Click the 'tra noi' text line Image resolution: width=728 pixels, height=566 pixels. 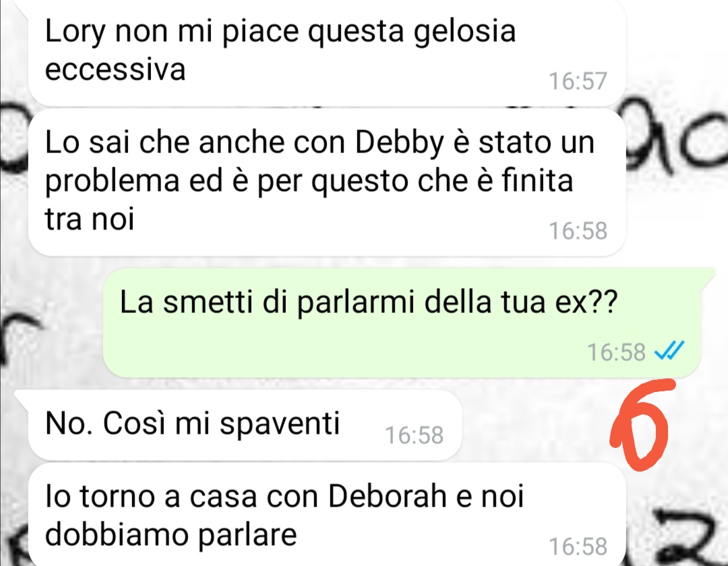coord(90,219)
